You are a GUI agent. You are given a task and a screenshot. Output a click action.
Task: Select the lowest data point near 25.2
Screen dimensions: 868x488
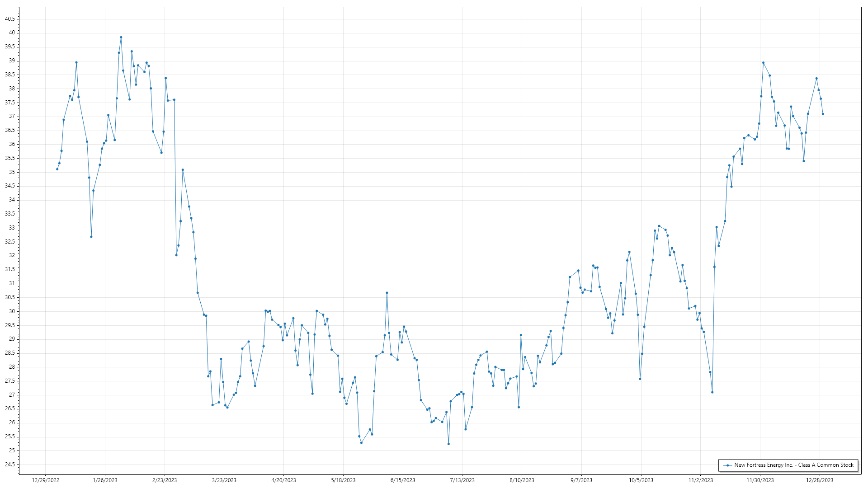pyautogui.click(x=448, y=444)
